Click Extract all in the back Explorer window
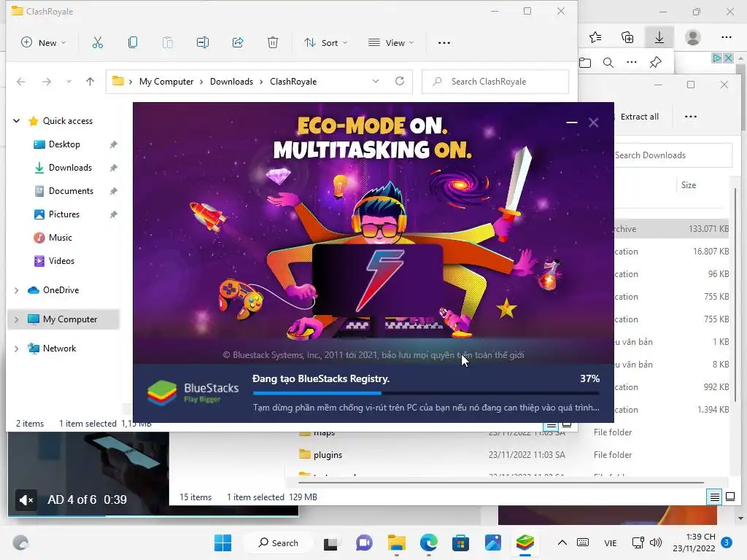Image resolution: width=747 pixels, height=560 pixels. click(639, 117)
